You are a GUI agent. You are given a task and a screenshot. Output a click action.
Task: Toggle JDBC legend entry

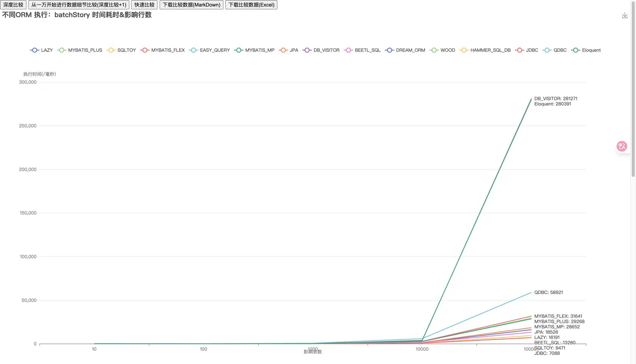pos(527,50)
